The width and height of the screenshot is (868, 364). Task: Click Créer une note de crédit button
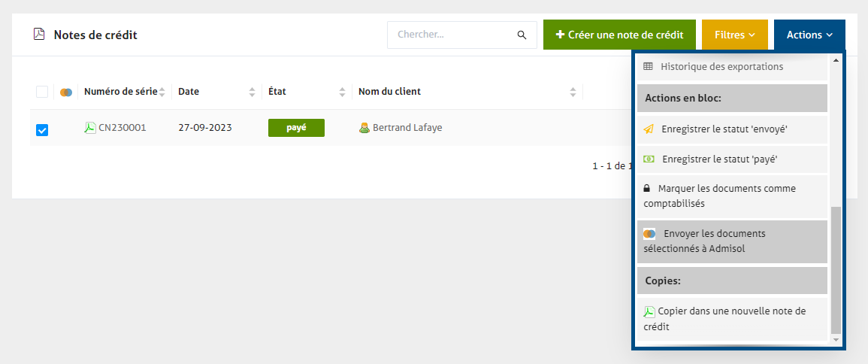(619, 35)
